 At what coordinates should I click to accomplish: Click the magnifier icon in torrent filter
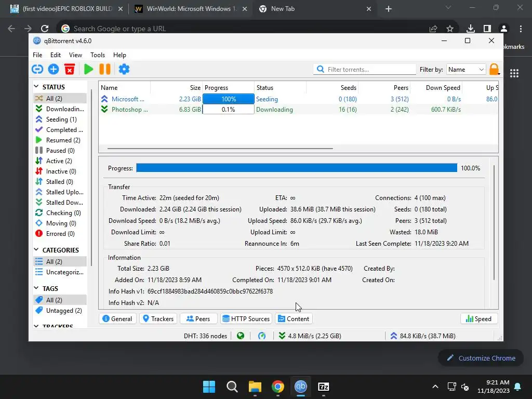[x=320, y=69]
